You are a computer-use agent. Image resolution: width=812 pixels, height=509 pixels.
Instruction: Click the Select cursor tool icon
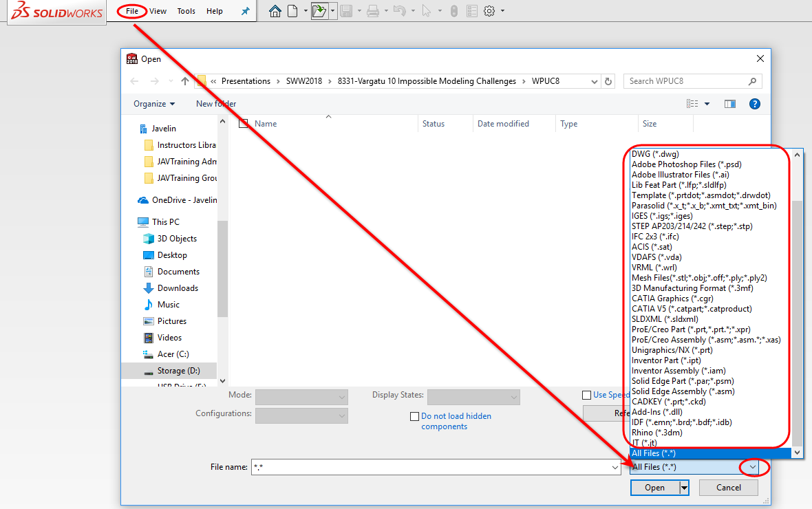coord(426,11)
